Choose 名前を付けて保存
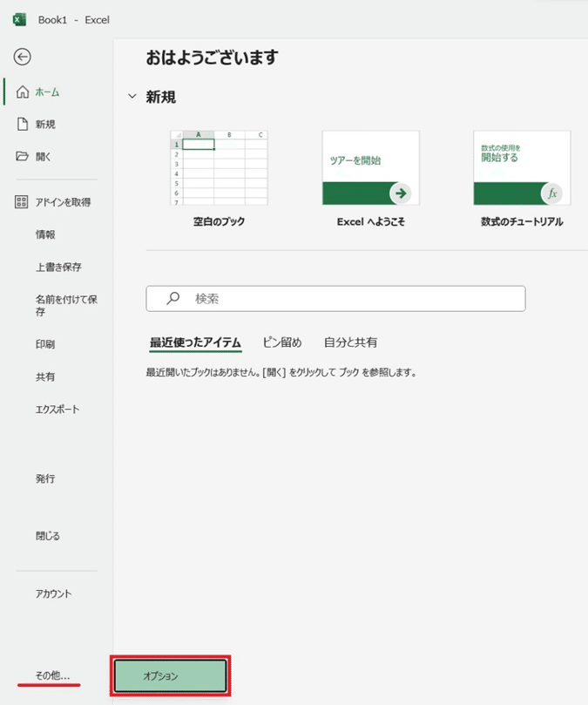This screenshot has height=705, width=588. 66,305
